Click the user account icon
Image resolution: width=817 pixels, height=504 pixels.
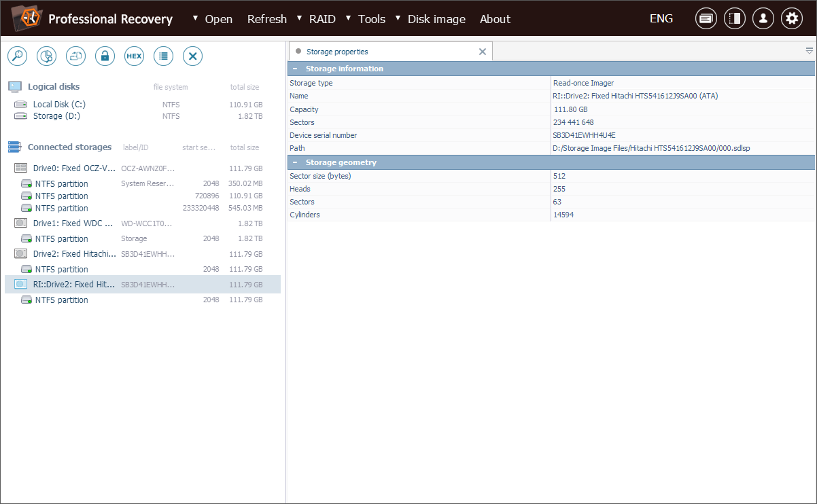click(763, 19)
